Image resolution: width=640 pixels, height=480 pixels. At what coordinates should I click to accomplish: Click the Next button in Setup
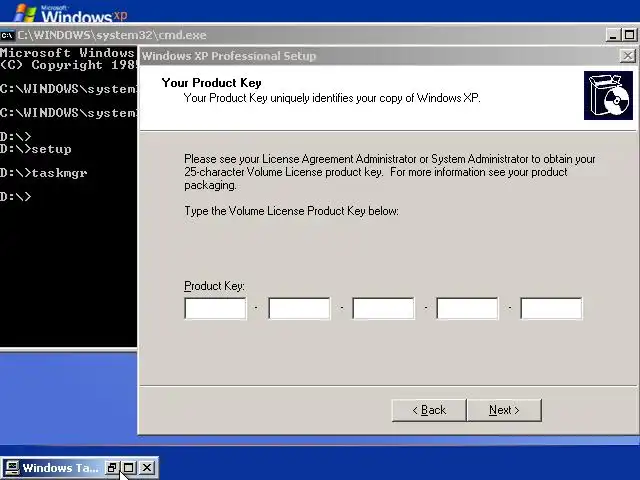coord(504,410)
